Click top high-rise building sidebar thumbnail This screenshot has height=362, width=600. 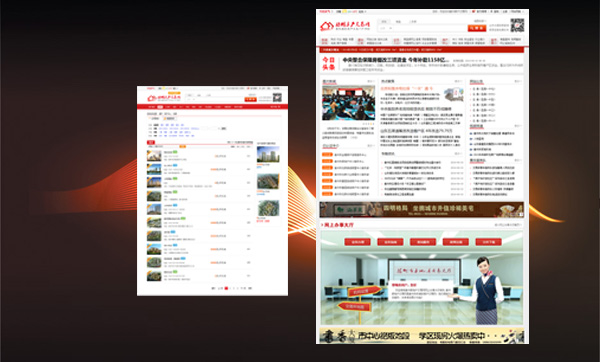268,154
